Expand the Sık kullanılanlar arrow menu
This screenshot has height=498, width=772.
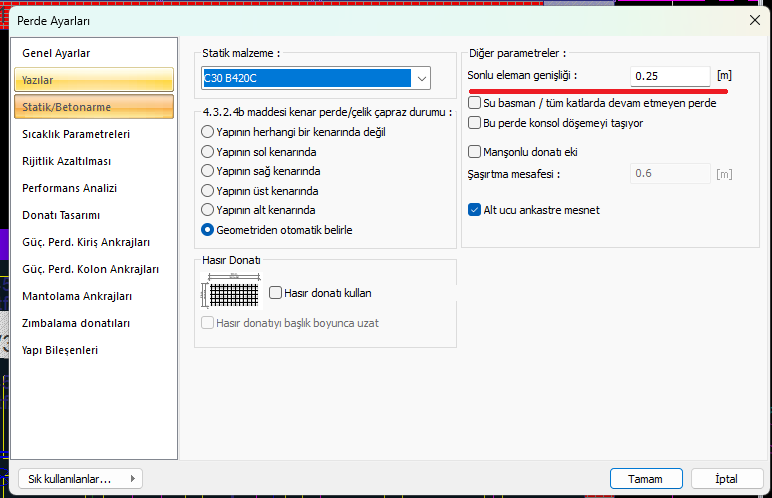coord(132,478)
